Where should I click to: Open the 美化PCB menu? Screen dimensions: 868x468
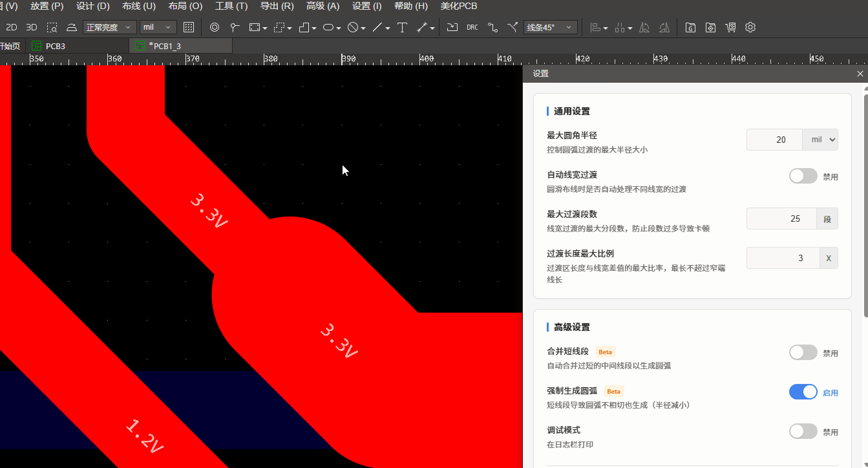coord(459,6)
